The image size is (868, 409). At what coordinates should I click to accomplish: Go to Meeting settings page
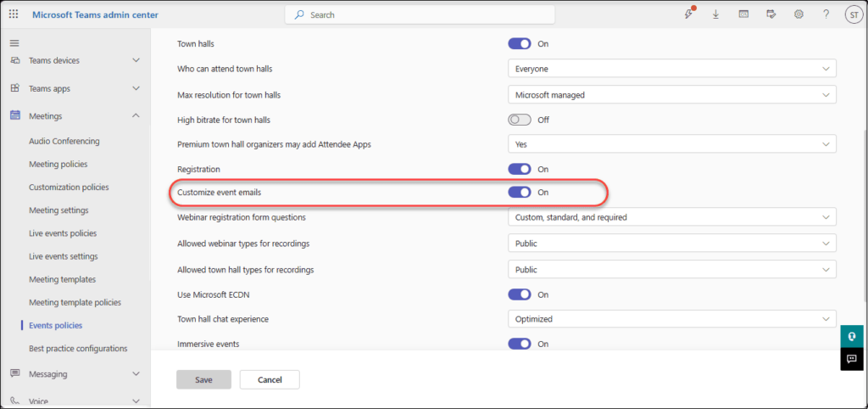click(x=58, y=210)
